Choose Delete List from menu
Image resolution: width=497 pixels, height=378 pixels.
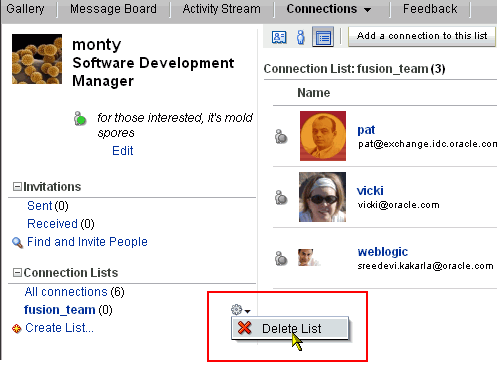[x=290, y=328]
